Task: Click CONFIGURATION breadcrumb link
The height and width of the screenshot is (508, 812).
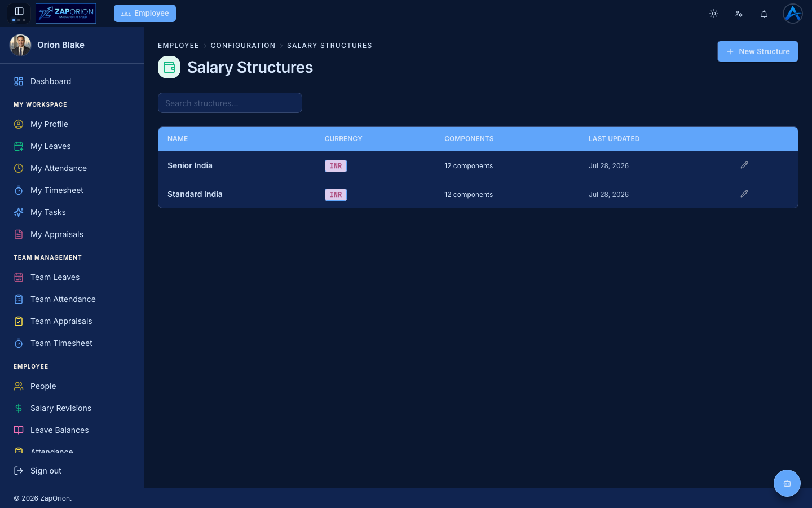Action: coord(243,46)
